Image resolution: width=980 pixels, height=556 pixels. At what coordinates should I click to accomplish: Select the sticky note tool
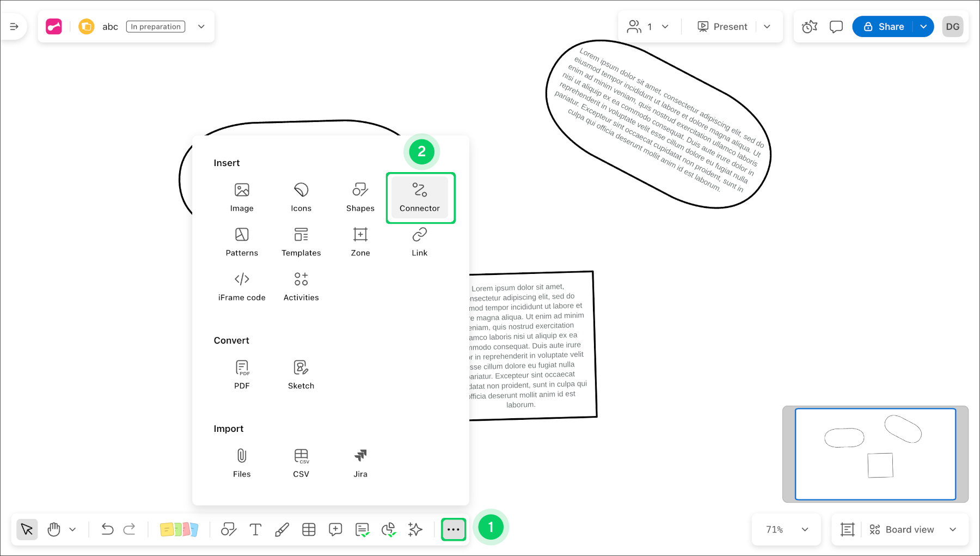[x=180, y=529]
